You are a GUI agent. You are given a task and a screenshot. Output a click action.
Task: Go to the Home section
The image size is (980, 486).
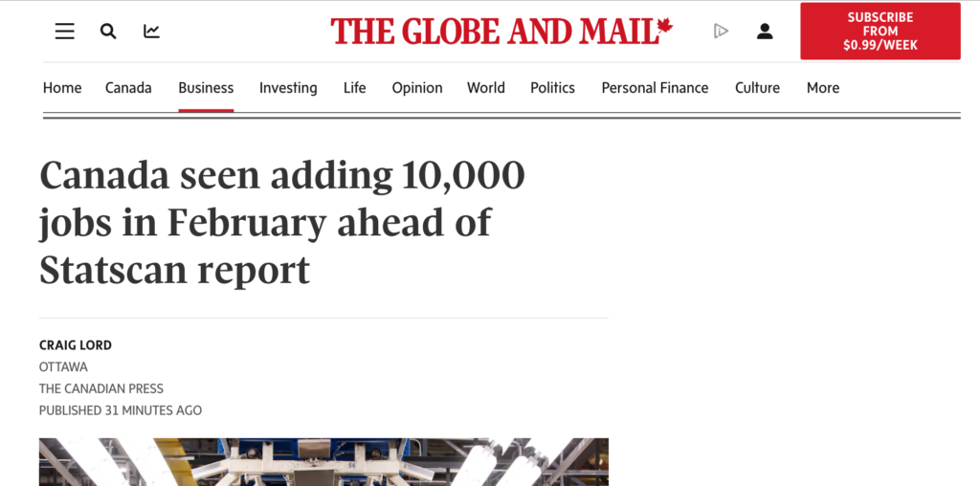pos(62,88)
